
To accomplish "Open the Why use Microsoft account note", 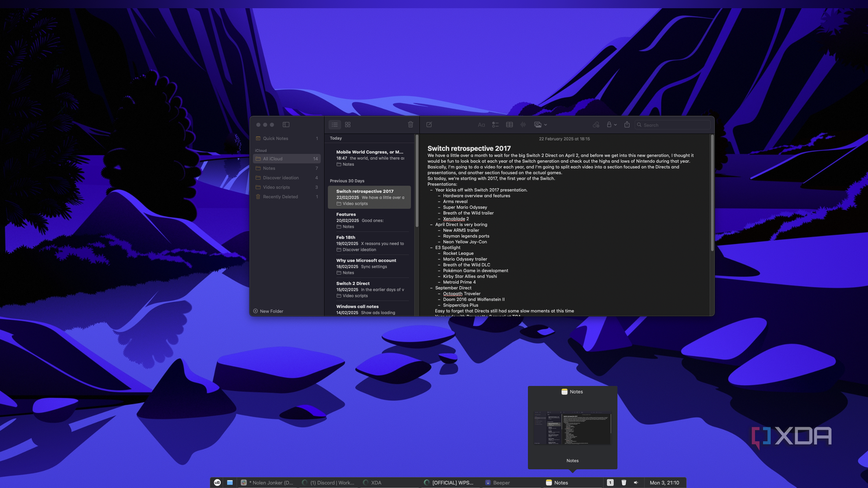I will pos(370,267).
